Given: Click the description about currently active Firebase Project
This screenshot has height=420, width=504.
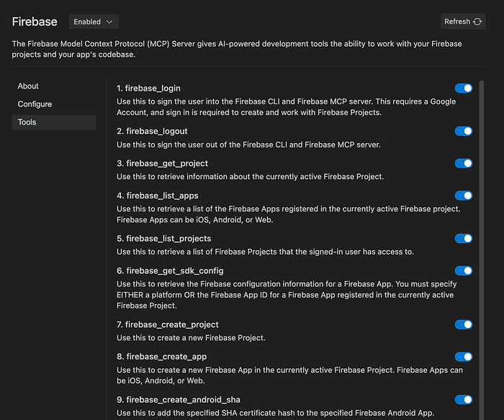Looking at the screenshot, I should [250, 177].
